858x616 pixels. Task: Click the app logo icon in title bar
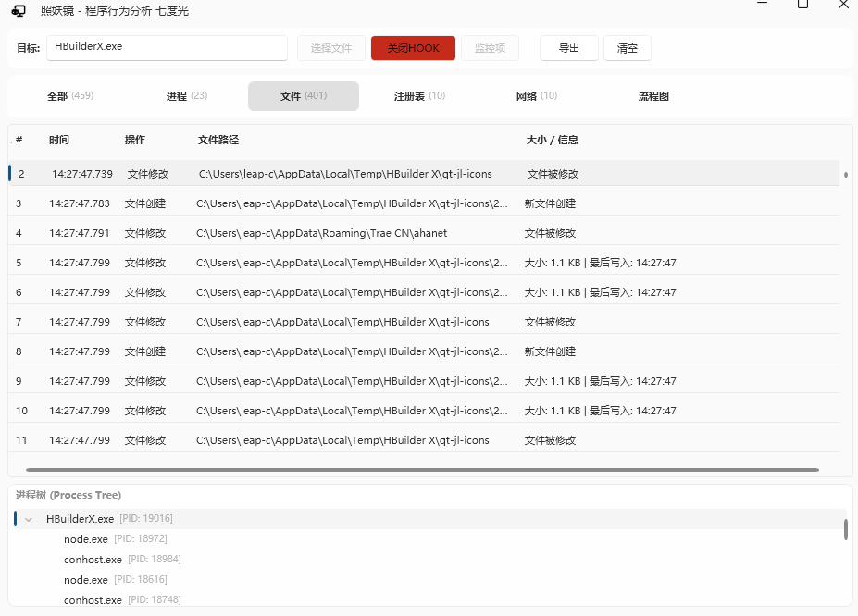click(x=19, y=10)
